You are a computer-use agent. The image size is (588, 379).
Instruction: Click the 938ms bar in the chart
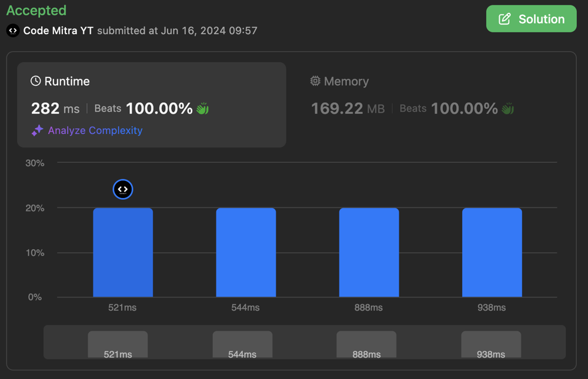point(492,253)
